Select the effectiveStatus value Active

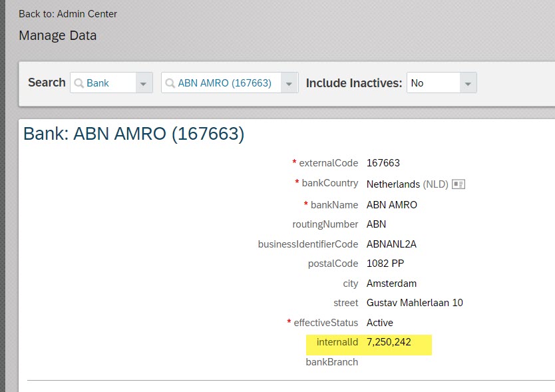380,323
